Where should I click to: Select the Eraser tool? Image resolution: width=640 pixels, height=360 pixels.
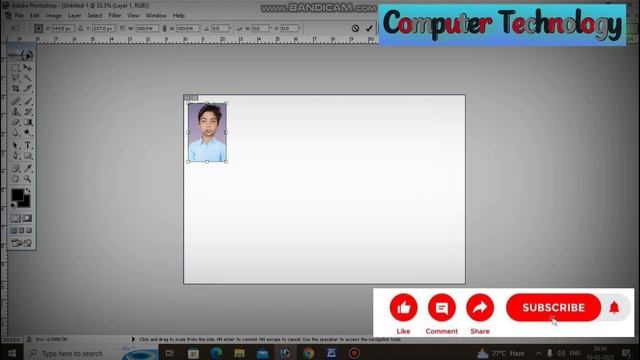16,122
